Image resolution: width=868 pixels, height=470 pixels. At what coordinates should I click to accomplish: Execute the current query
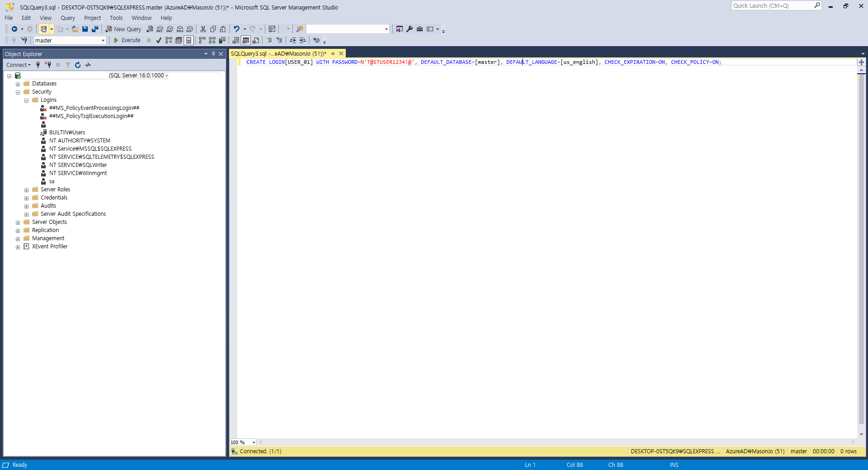click(x=127, y=40)
